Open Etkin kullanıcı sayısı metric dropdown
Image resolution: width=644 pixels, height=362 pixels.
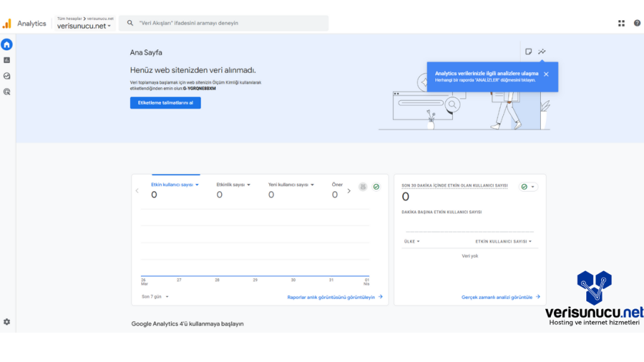tap(175, 185)
